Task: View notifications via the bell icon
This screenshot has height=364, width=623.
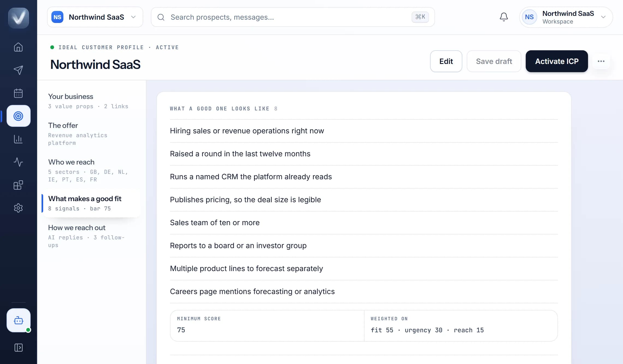Action: tap(504, 17)
